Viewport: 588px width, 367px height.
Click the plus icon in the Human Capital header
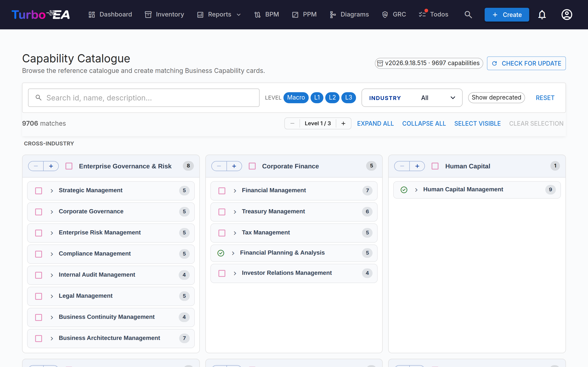click(x=417, y=166)
